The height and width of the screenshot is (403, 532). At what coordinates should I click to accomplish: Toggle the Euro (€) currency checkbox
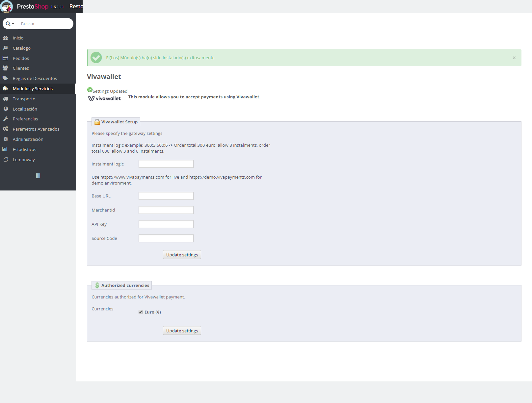(x=141, y=312)
